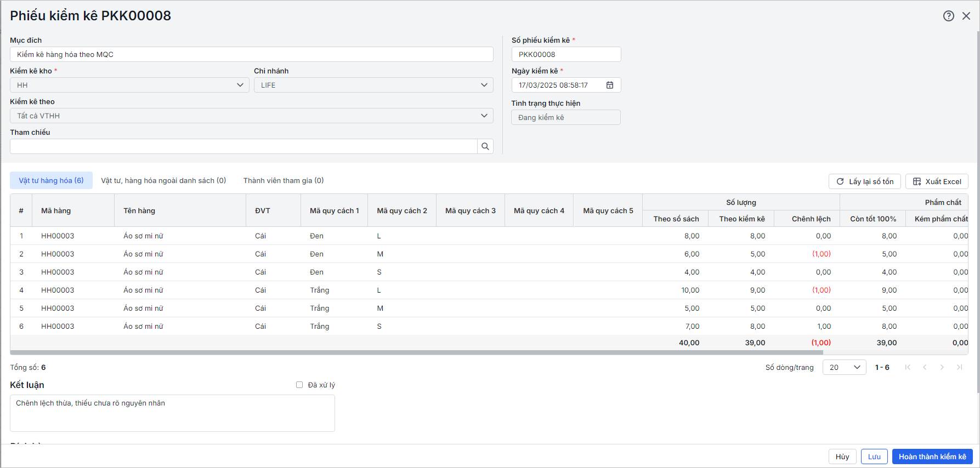Click into the Mục đích text field
Viewport: 980px width, 468px height.
(x=251, y=54)
